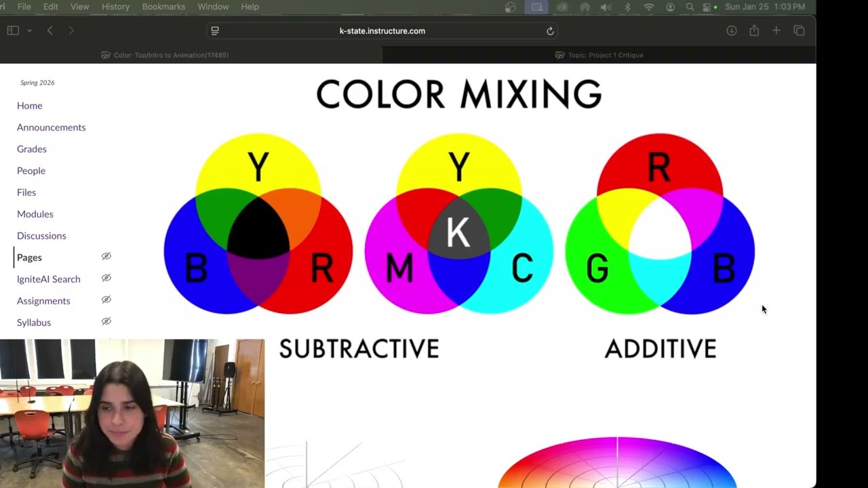Open Pages in course navigation

[x=29, y=258]
